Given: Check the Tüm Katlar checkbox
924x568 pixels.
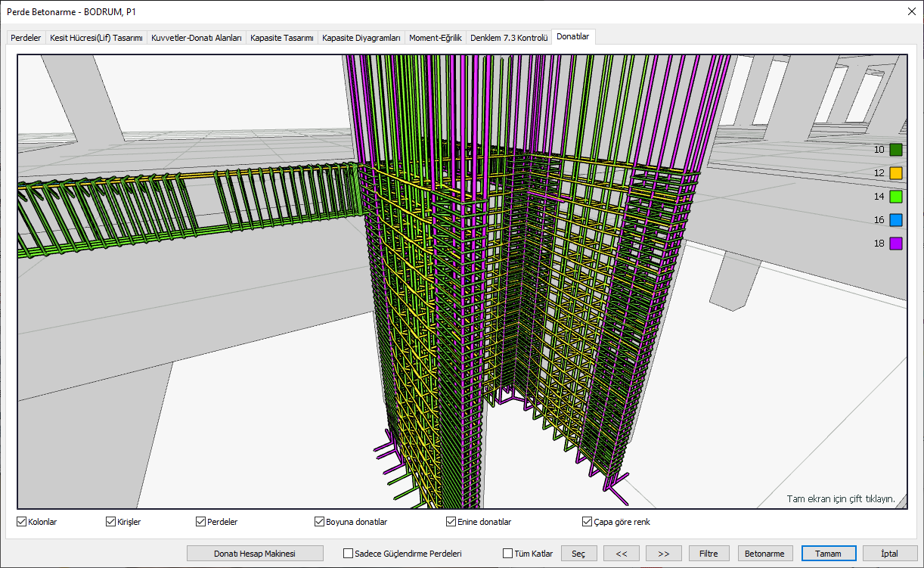Looking at the screenshot, I should (508, 554).
